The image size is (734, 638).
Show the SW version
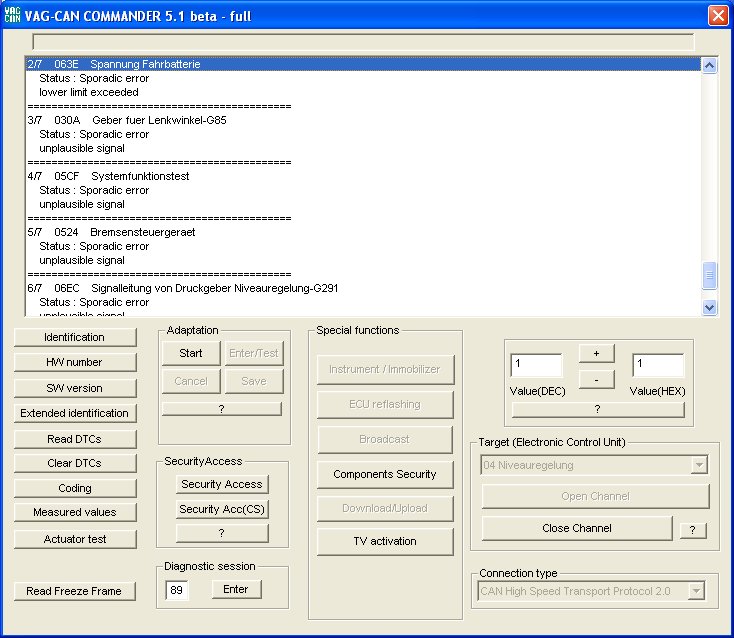pyautogui.click(x=75, y=388)
